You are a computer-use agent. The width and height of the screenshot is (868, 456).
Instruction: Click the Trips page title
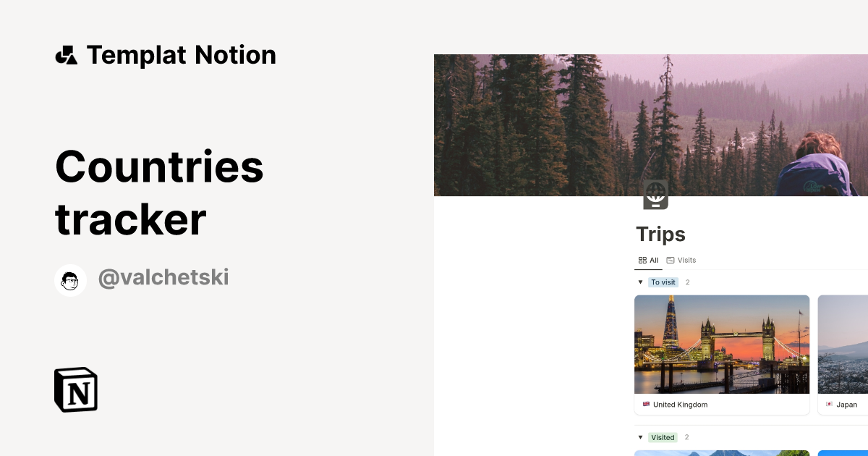(660, 234)
